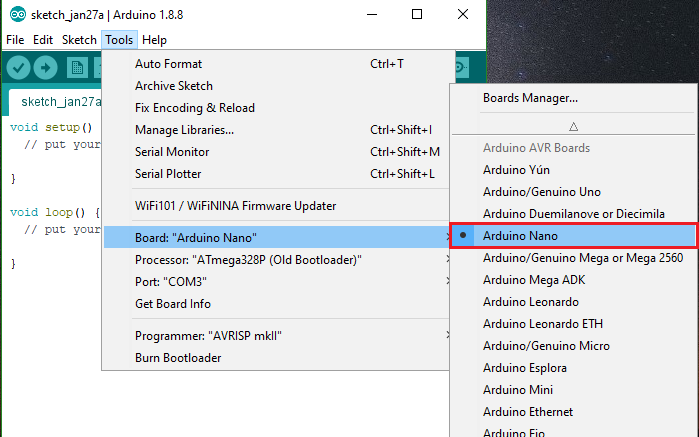Open the Edit menu
Image resolution: width=699 pixels, height=437 pixels.
[x=43, y=40]
